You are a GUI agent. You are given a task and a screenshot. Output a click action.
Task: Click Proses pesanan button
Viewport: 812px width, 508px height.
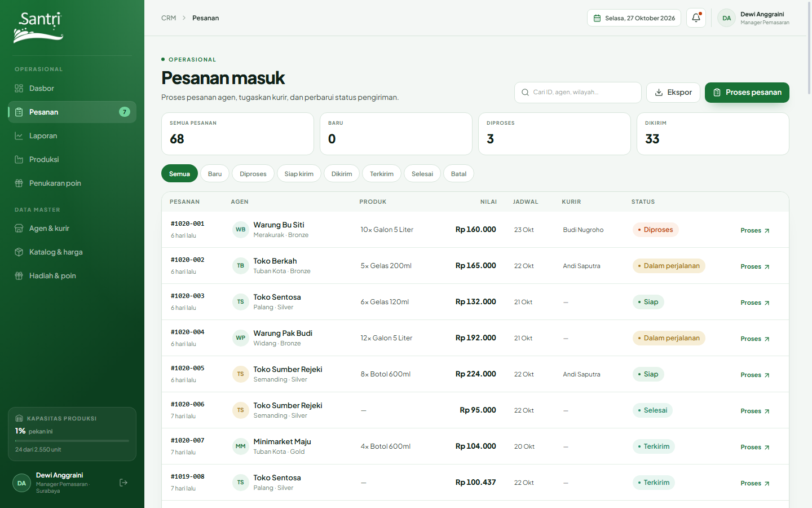point(747,93)
